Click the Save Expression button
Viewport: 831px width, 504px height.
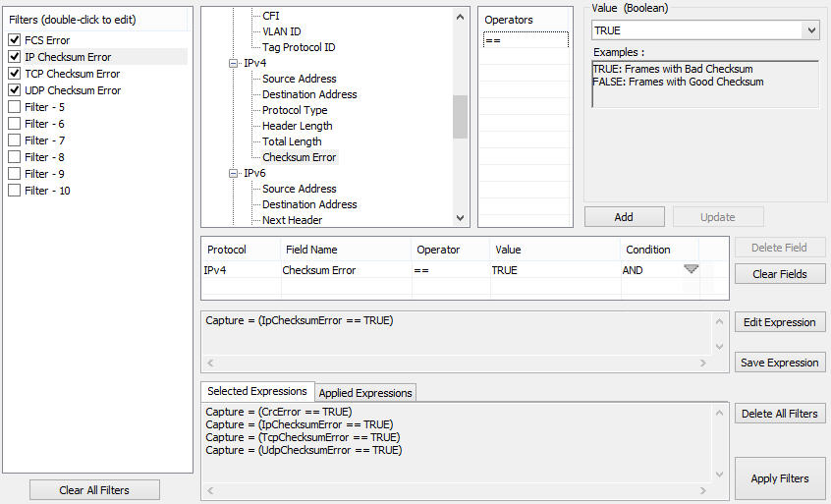click(780, 363)
